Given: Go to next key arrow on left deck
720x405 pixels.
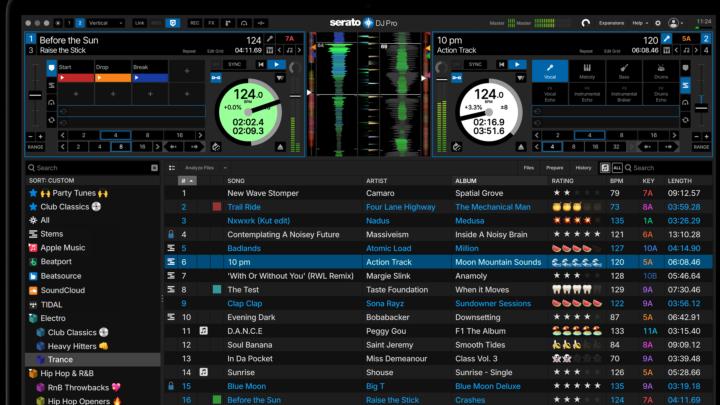Looking at the screenshot, I should pyautogui.click(x=299, y=50).
